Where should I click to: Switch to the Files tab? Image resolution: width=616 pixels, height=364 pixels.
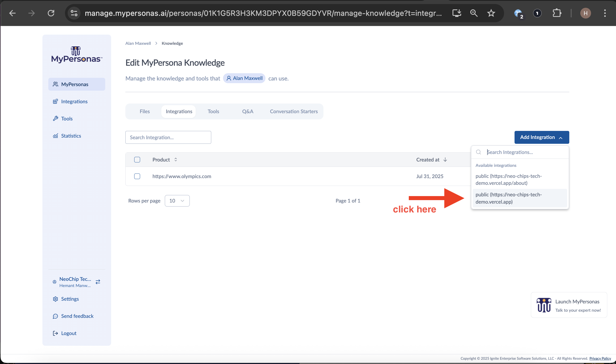145,111
